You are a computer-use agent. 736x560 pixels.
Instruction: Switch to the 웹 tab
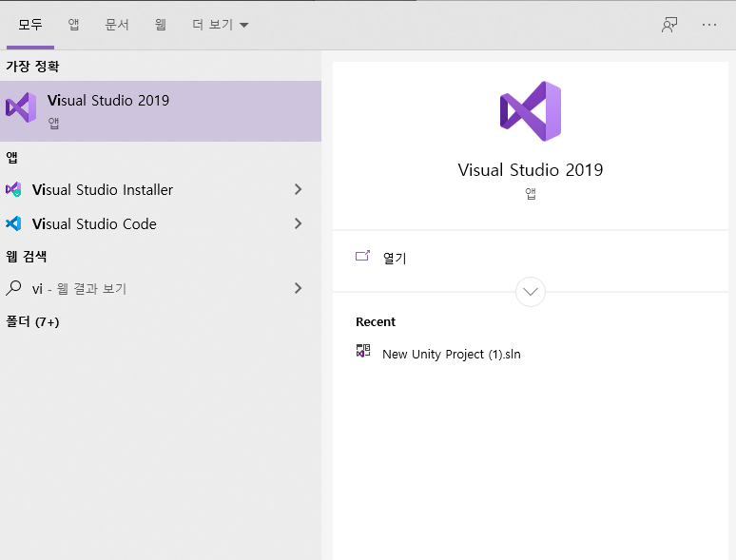coord(161,25)
